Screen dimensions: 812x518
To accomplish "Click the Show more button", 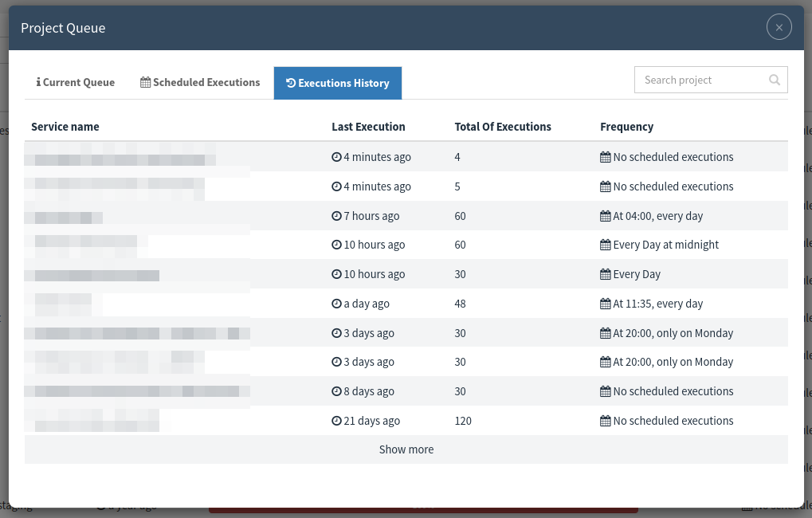I will [406, 449].
